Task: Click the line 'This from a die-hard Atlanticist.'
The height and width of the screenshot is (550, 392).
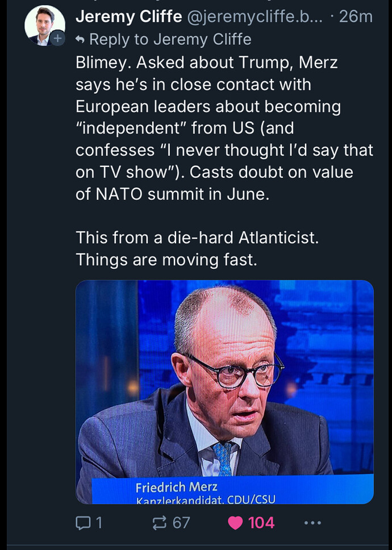Action: coord(197,238)
